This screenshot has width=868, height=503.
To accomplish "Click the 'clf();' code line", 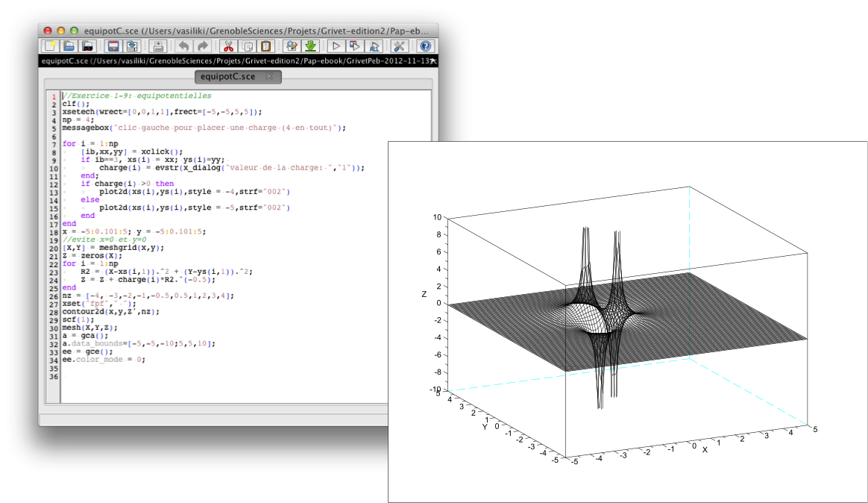I will (76, 104).
